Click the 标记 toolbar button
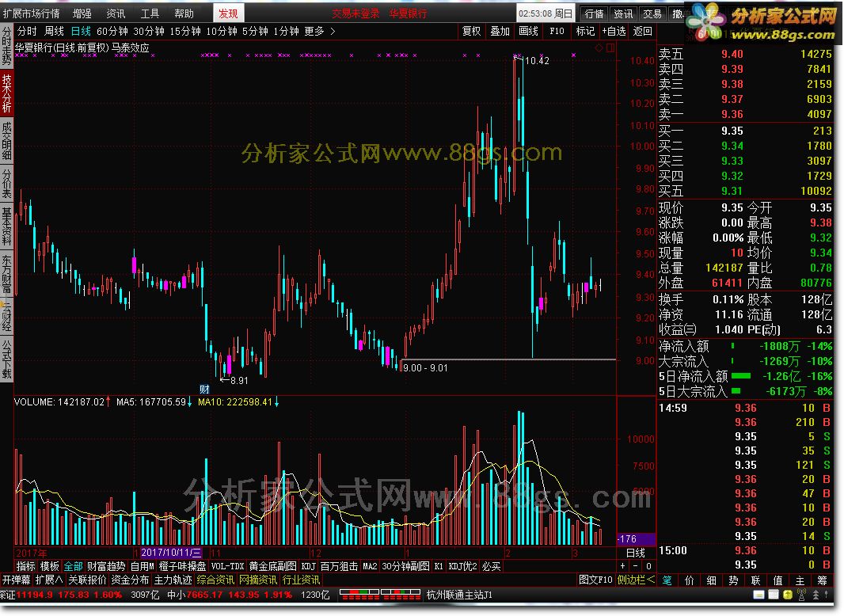Image resolution: width=844 pixels, height=616 pixels. click(x=586, y=31)
